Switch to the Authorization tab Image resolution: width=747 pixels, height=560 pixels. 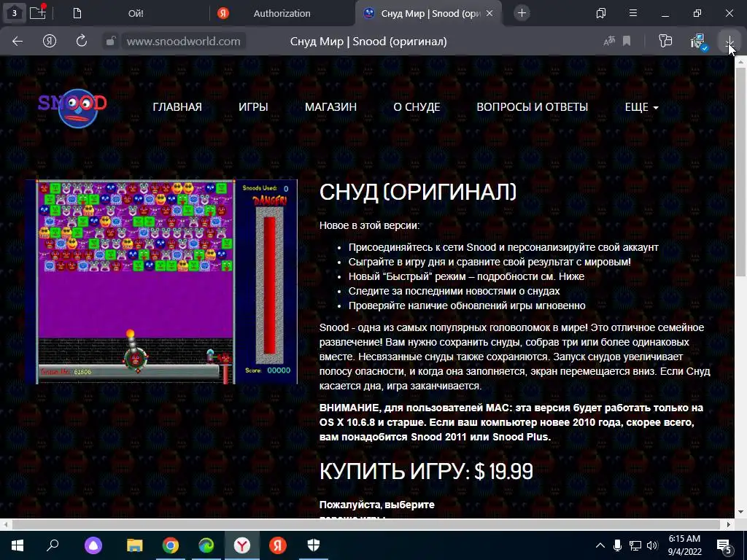(x=282, y=13)
